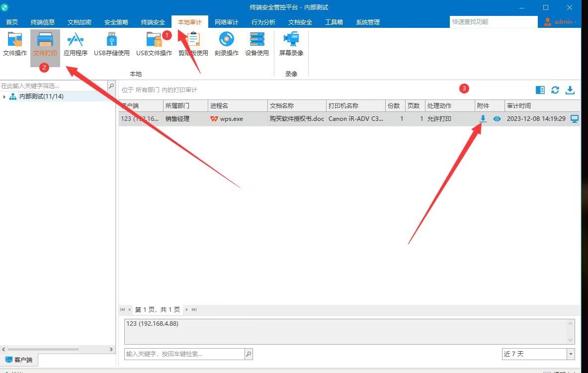Switch to 首页 tab
Viewport: 588px width, 373px height.
tap(12, 22)
